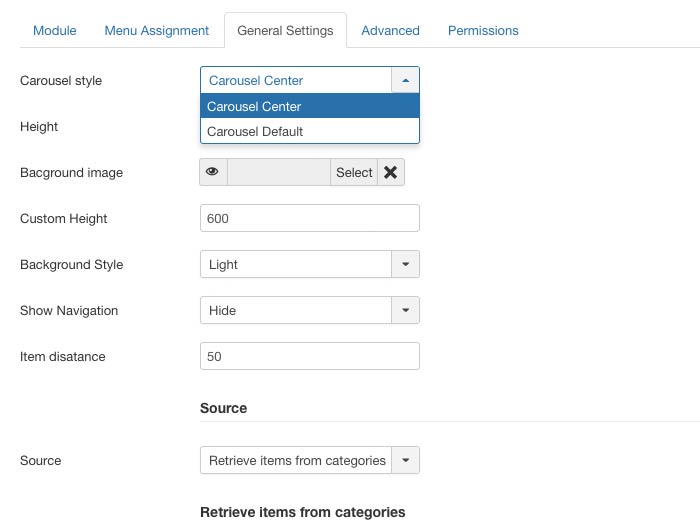Focus the Item distance input field
The image size is (700, 525).
coord(309,356)
